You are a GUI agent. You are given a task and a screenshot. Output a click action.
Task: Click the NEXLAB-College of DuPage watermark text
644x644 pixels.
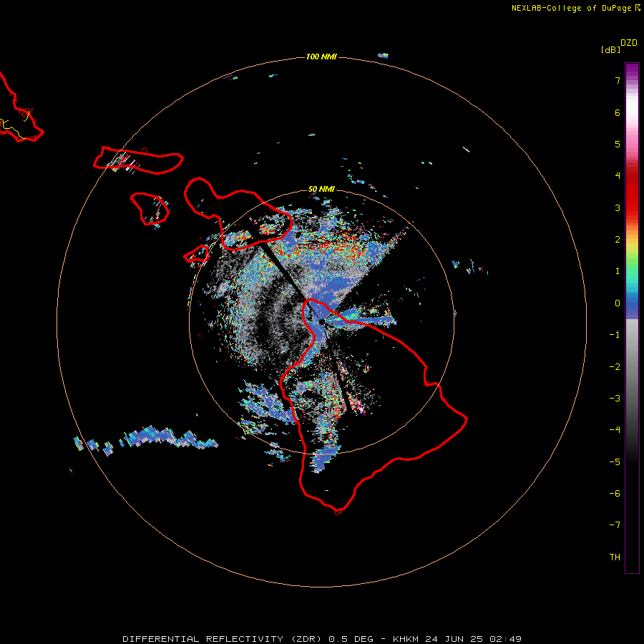(x=575, y=8)
